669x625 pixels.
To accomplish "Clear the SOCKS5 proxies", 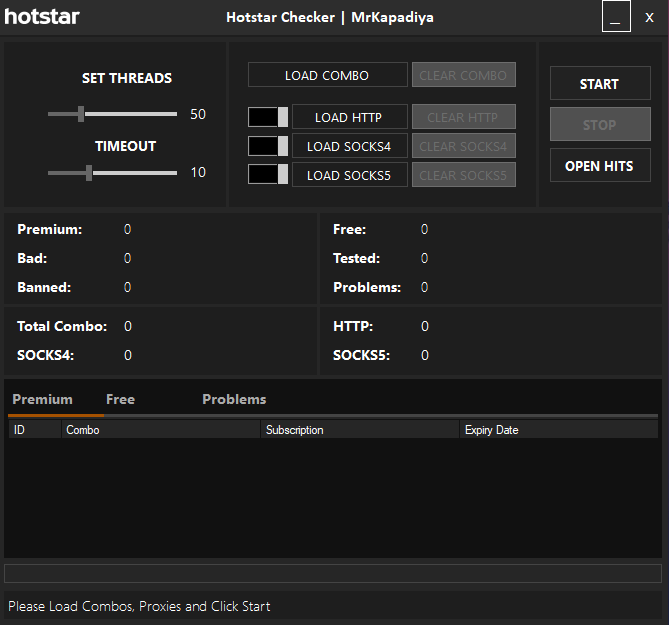I will [x=463, y=175].
